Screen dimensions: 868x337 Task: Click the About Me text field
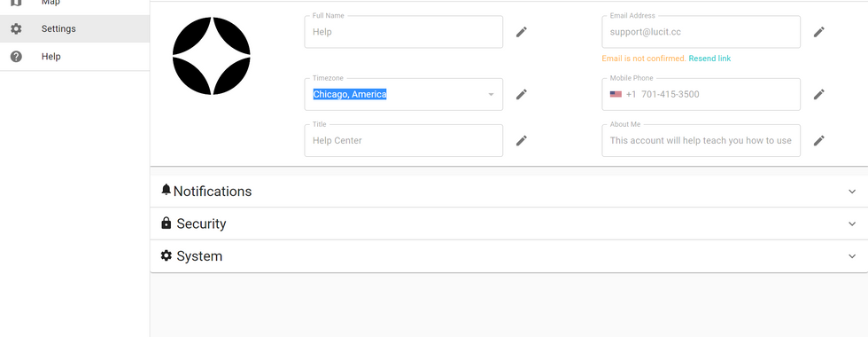tap(701, 141)
